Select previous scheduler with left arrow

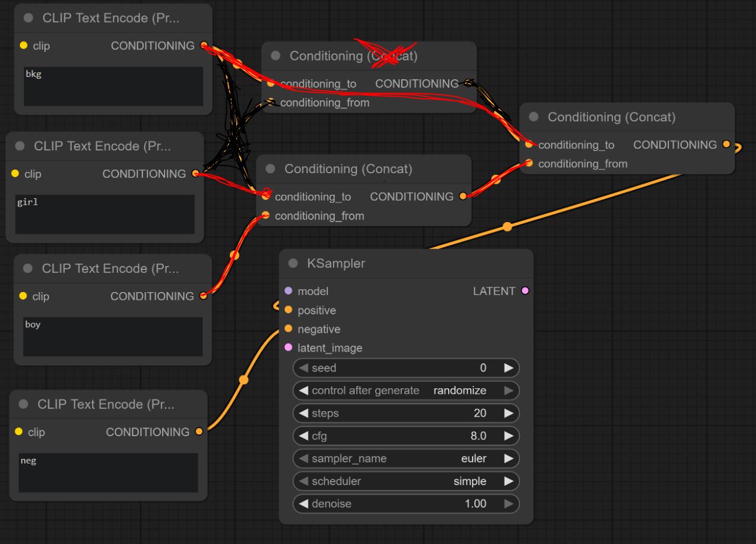303,482
